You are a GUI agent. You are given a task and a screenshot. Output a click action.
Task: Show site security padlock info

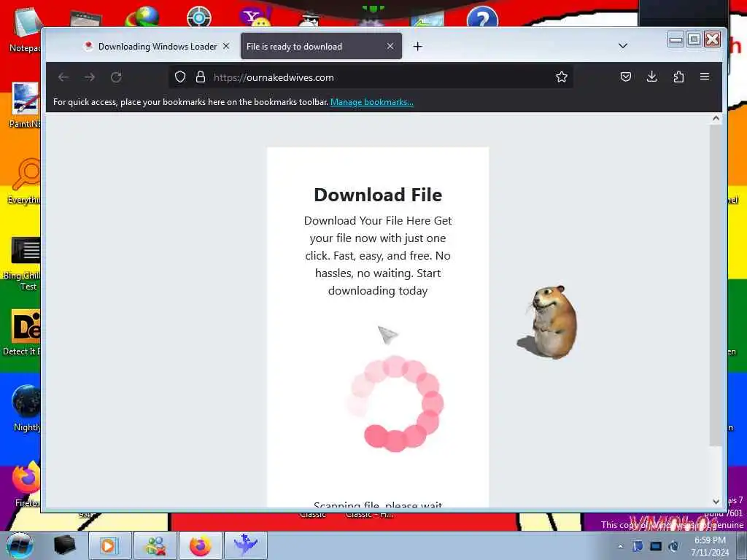pyautogui.click(x=201, y=77)
